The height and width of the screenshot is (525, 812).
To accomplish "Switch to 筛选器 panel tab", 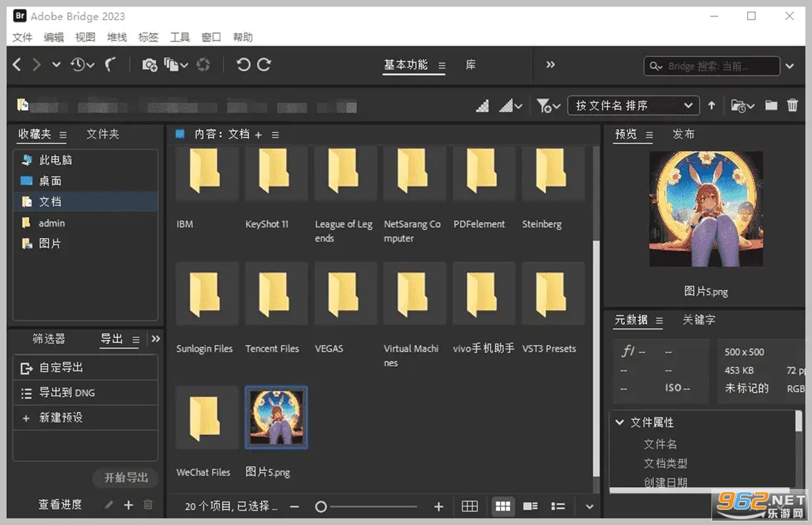I will pyautogui.click(x=49, y=339).
